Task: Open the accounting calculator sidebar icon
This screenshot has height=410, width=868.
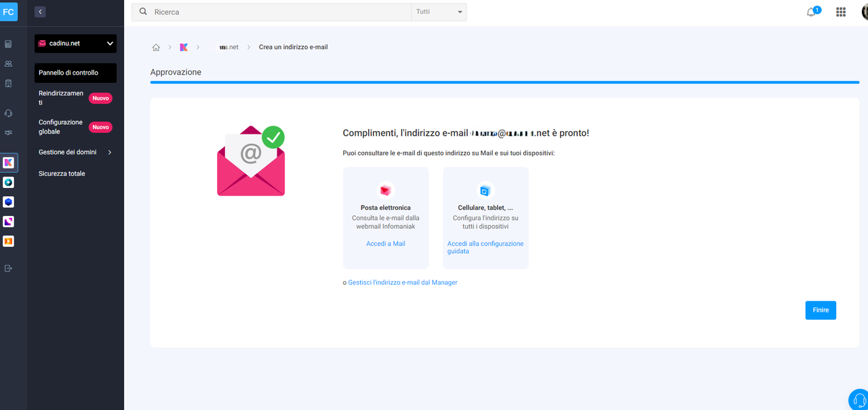Action: click(8, 44)
